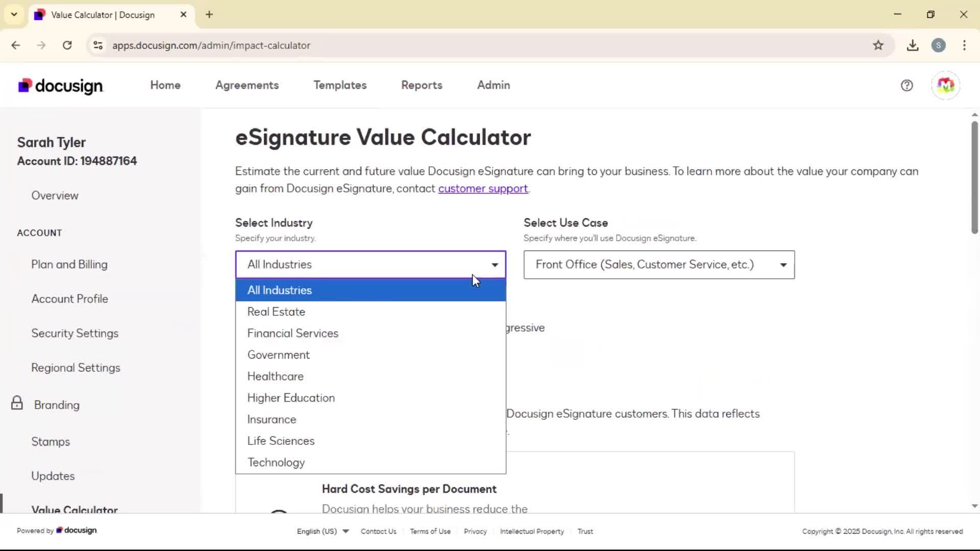Open Chrome profile icon S

[938, 45]
